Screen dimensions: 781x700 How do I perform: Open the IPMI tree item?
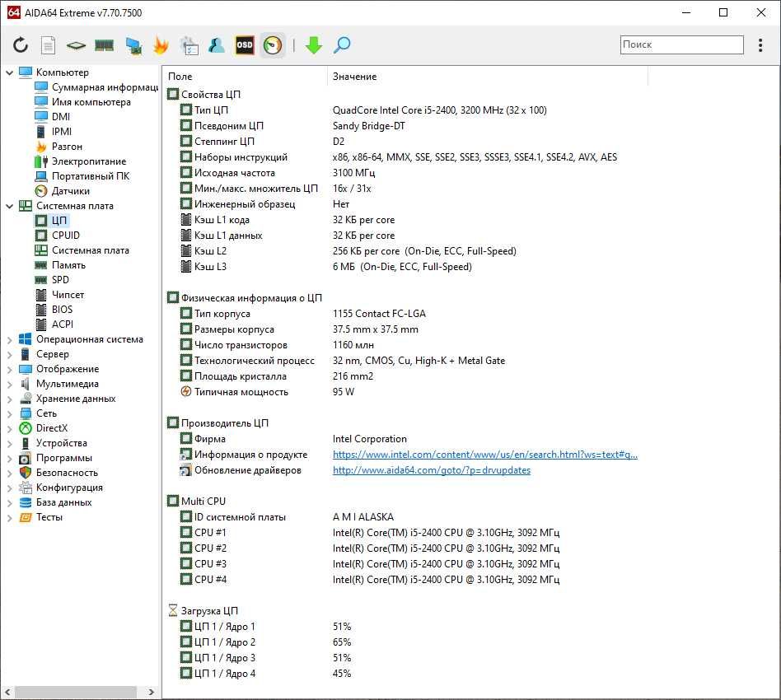(62, 132)
